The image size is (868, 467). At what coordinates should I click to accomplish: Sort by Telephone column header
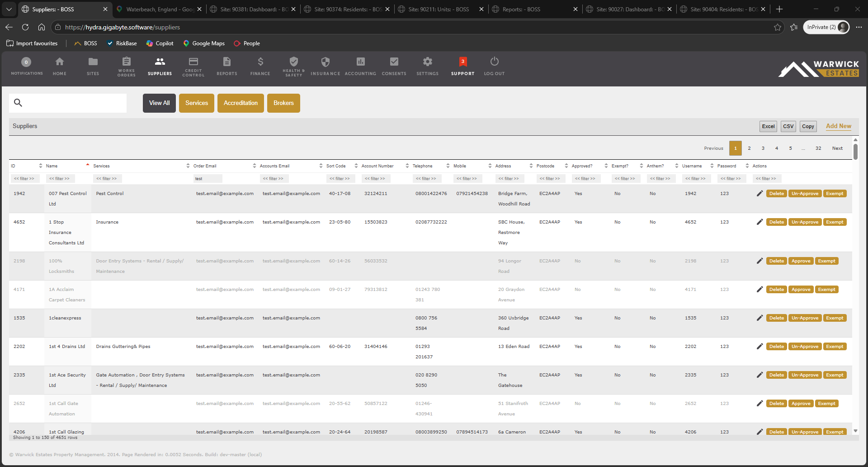click(431, 166)
